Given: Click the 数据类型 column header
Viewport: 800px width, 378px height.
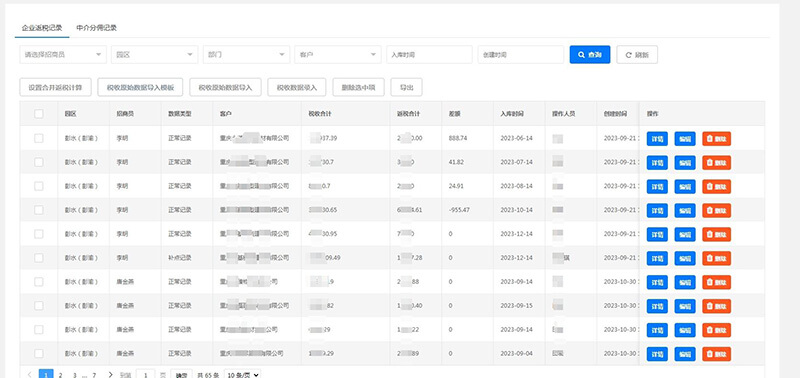Looking at the screenshot, I should coord(180,114).
